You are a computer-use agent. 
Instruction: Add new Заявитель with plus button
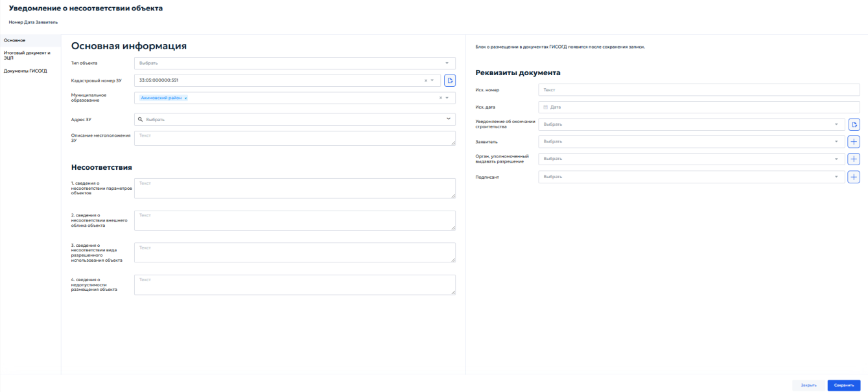pos(854,141)
